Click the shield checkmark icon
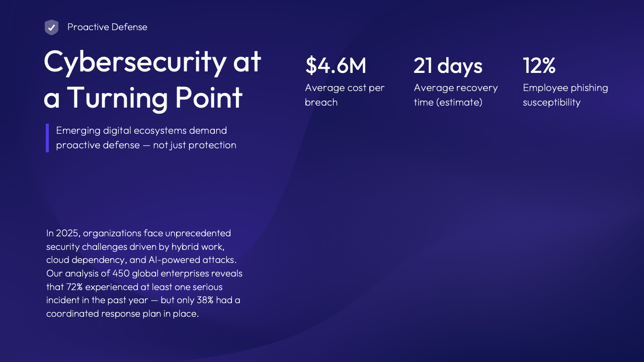The height and width of the screenshot is (362, 644). click(51, 27)
